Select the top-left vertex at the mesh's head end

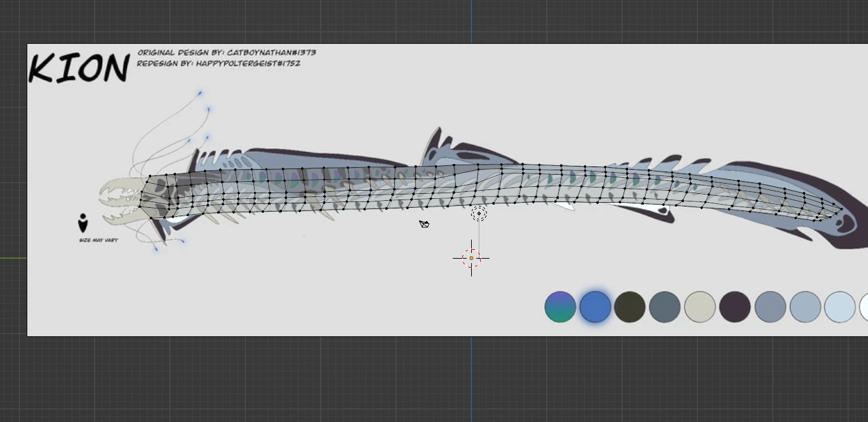(150, 176)
